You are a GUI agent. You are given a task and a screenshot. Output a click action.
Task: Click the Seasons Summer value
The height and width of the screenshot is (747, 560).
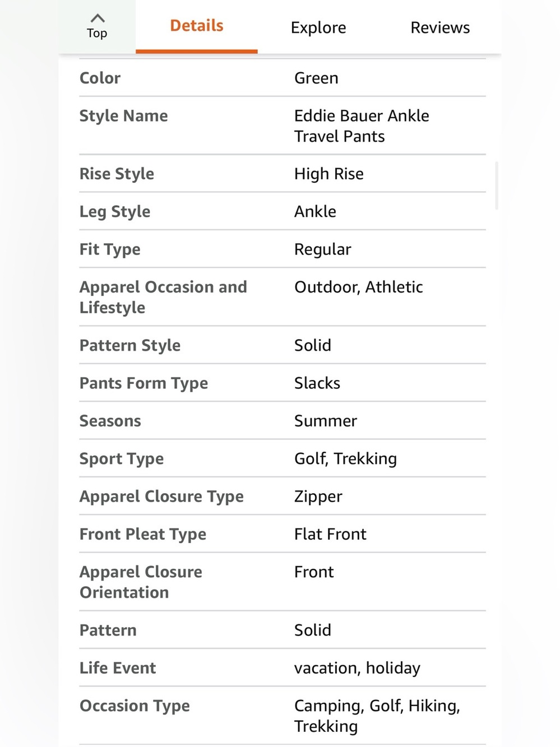click(x=326, y=421)
